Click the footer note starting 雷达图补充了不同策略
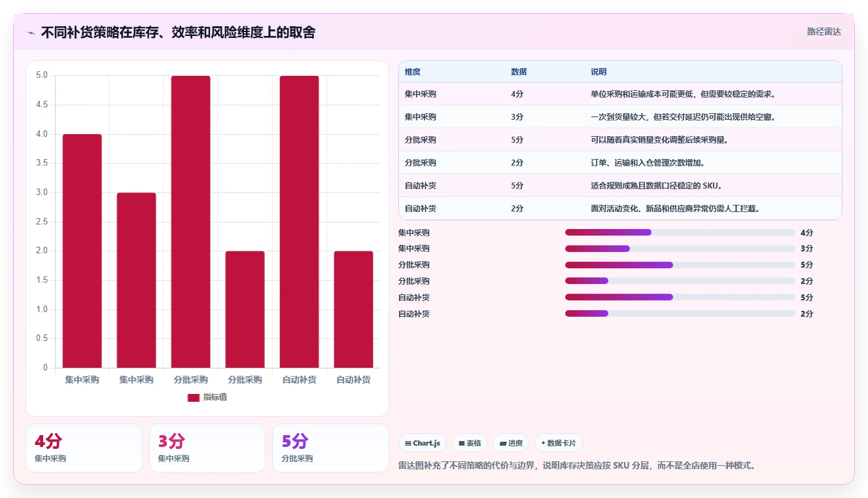Image resolution: width=868 pixels, height=498 pixels. [578, 466]
